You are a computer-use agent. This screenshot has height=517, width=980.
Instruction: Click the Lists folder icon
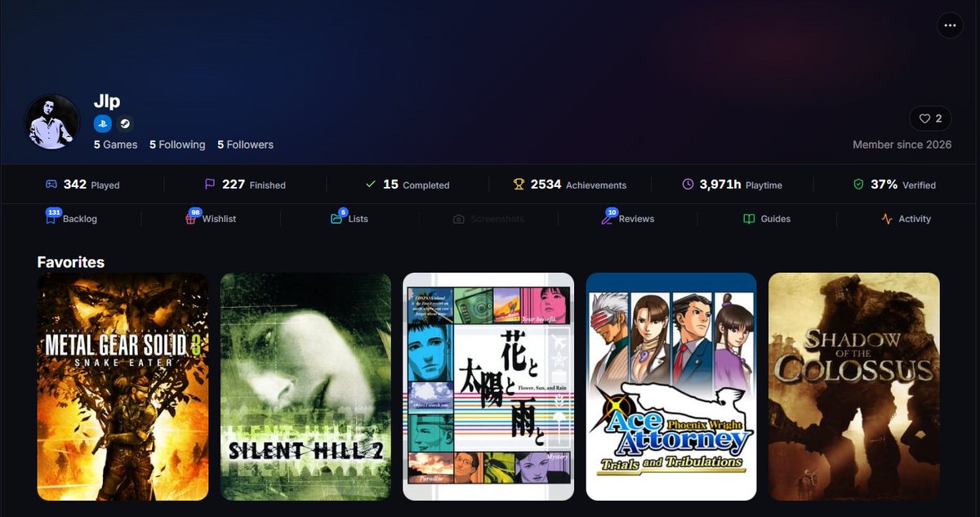336,219
